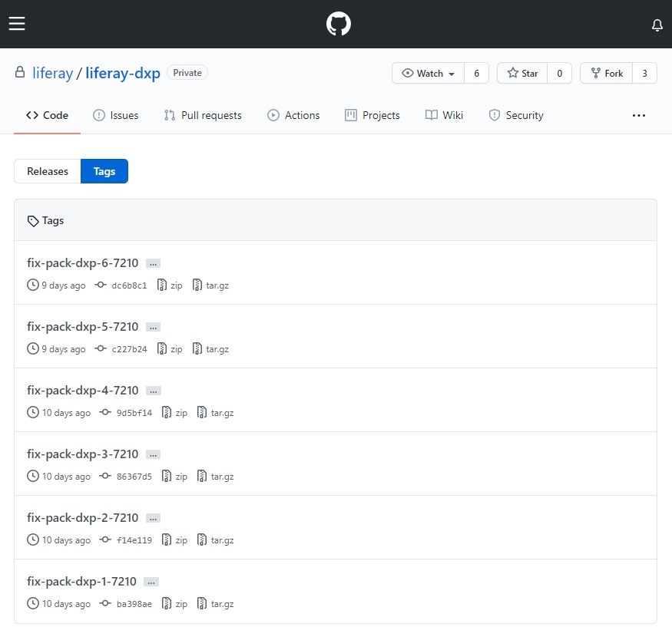Open commit 86367d5

tap(133, 477)
